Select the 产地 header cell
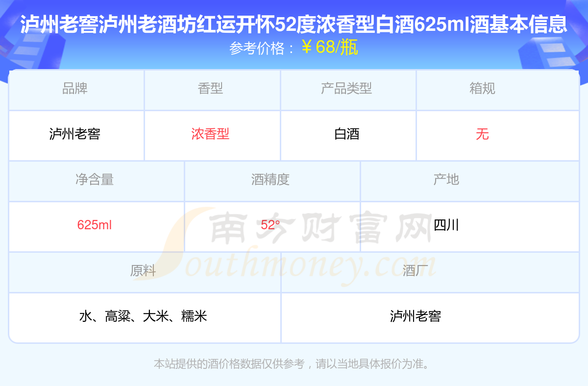588x386 pixels. 470,181
